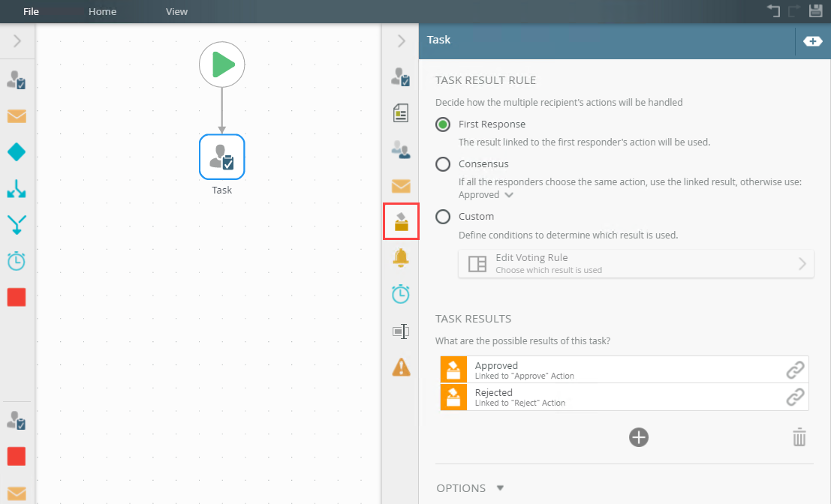The image size is (831, 504).
Task: Click the tag icon in Task header
Action: [x=812, y=41]
